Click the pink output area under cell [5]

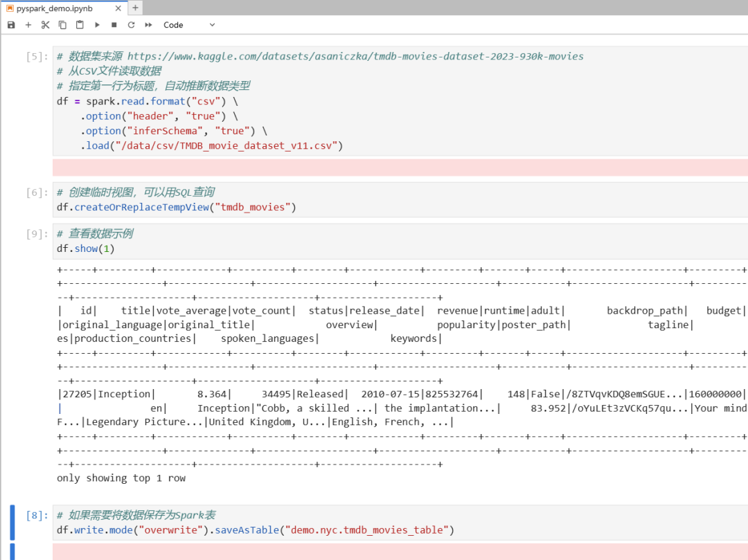coord(400,168)
